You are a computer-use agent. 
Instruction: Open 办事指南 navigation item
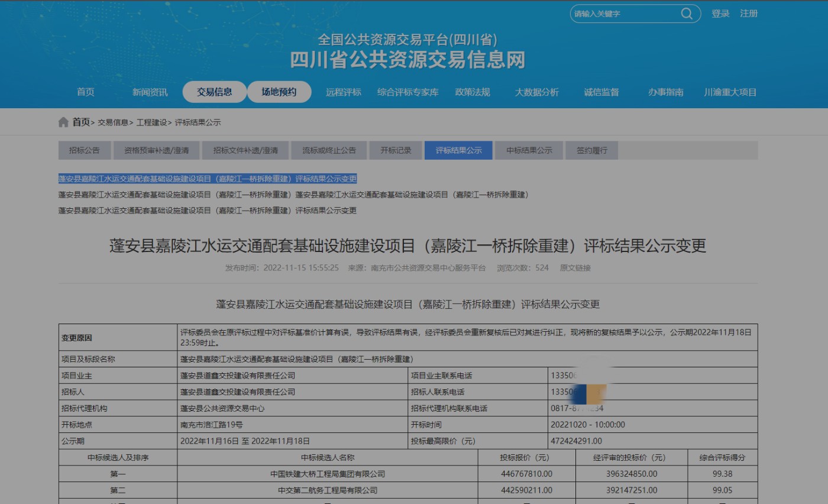665,92
